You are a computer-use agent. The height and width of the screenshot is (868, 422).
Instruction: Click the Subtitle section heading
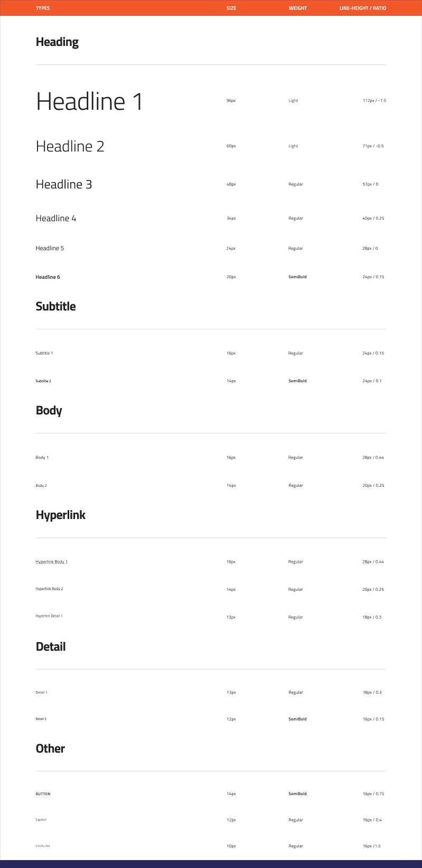pos(55,306)
